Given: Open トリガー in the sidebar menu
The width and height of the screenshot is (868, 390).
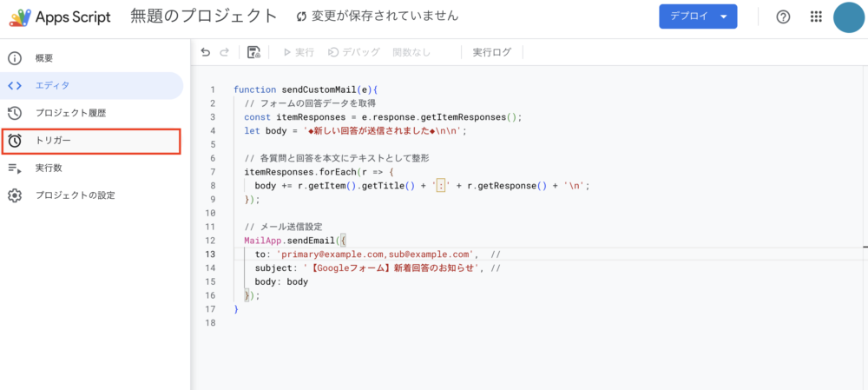Looking at the screenshot, I should coord(53,141).
